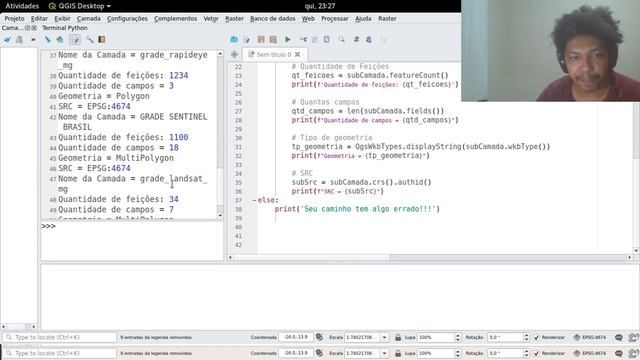
Task: Run the console command icon
Action: pyautogui.click(x=60, y=40)
